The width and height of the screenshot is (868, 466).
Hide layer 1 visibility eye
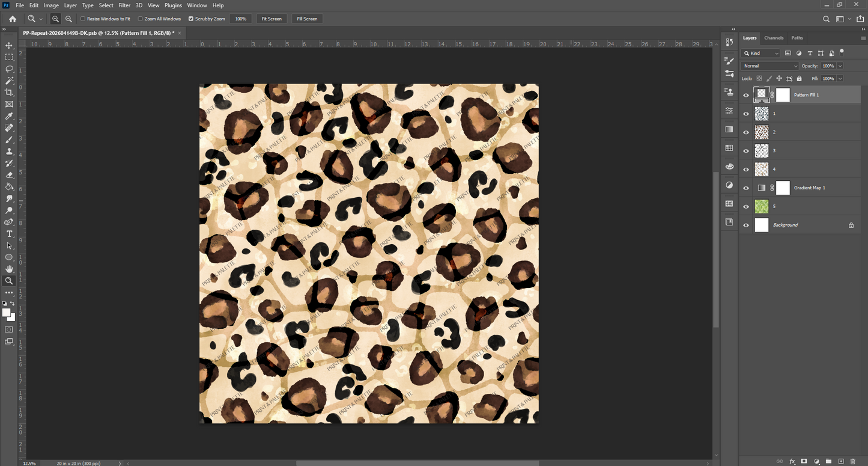746,114
